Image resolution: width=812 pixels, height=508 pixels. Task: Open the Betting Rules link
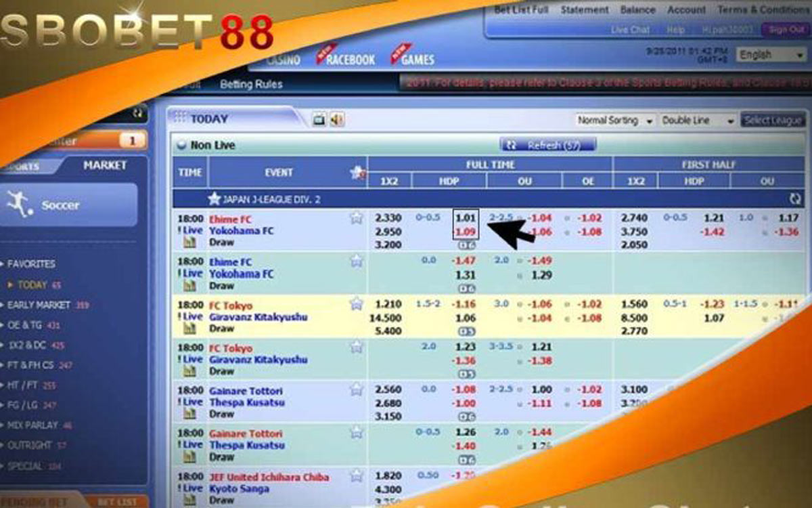251,85
